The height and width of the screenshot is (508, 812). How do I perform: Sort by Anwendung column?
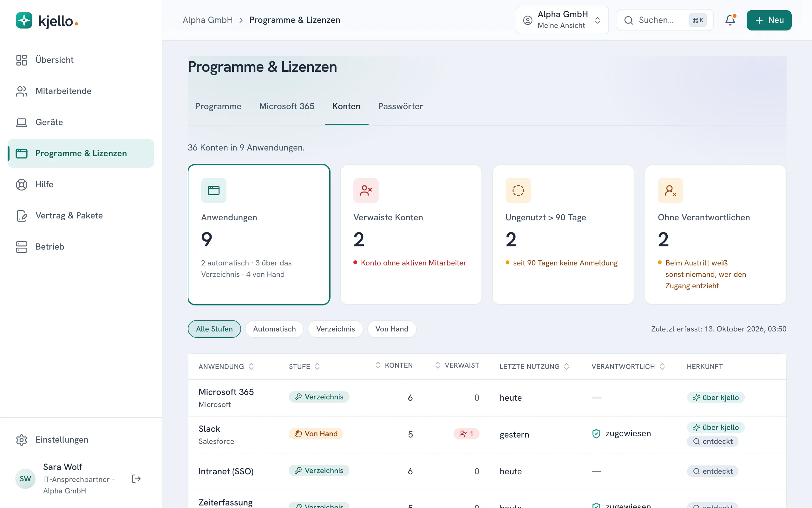click(226, 366)
